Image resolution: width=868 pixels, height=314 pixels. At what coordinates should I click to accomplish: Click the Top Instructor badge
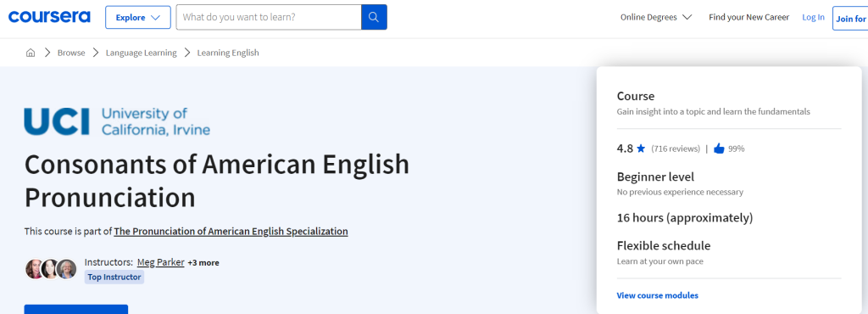point(114,277)
